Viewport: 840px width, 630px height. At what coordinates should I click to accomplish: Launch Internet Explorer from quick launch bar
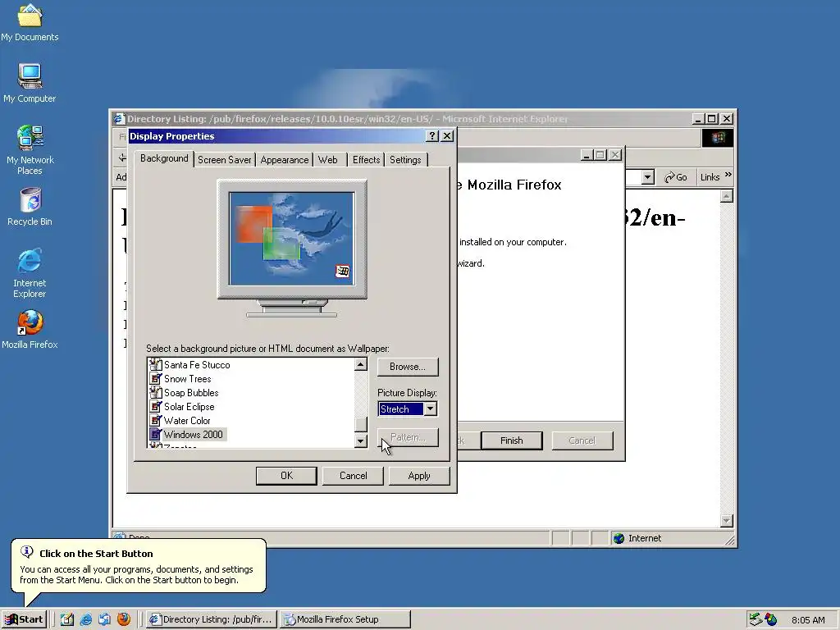85,619
